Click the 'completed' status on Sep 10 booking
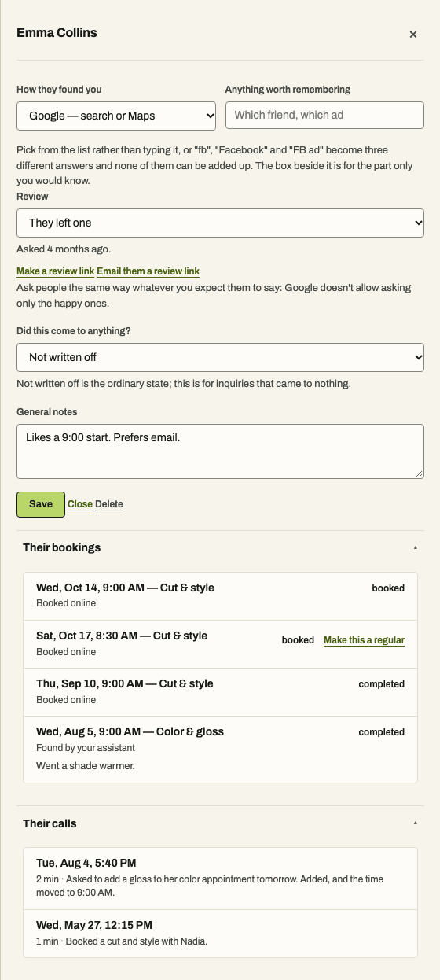 tap(382, 684)
